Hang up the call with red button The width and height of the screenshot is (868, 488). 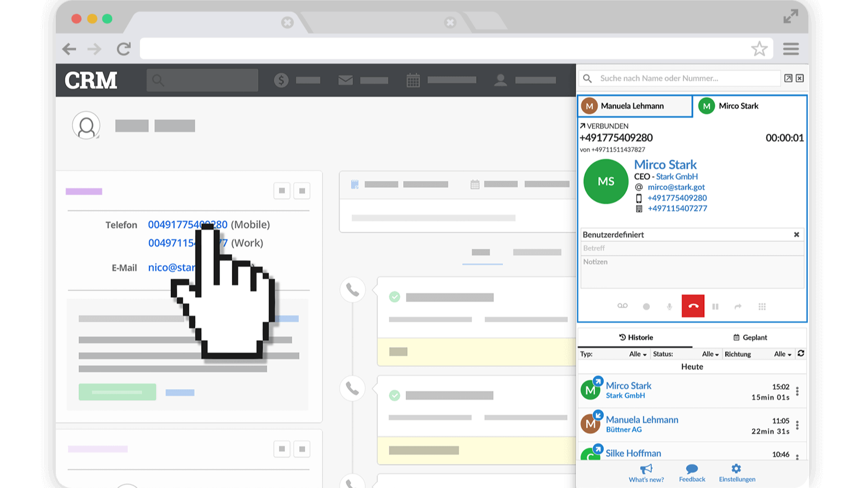pyautogui.click(x=692, y=306)
